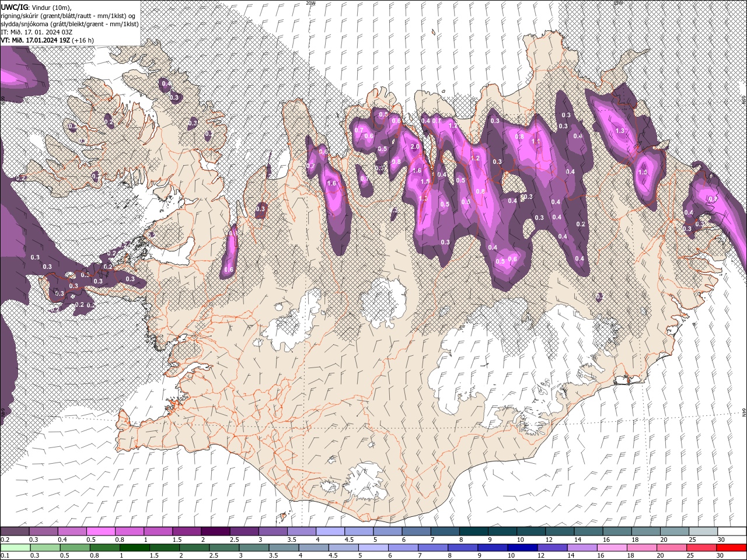Click the "20W" longitude label
Image resolution: width=747 pixels, height=560 pixels.
(x=310, y=3)
